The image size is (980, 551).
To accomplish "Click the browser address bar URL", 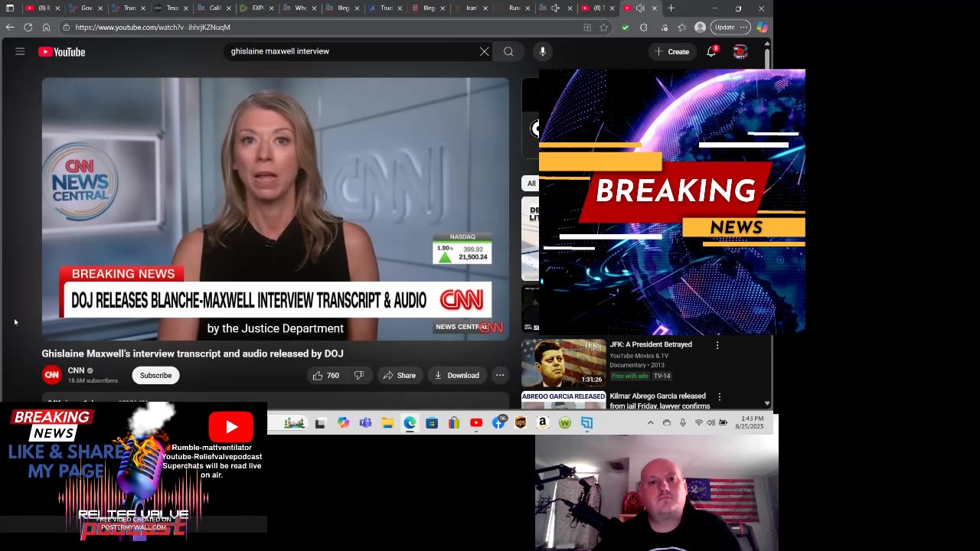I will [x=152, y=27].
